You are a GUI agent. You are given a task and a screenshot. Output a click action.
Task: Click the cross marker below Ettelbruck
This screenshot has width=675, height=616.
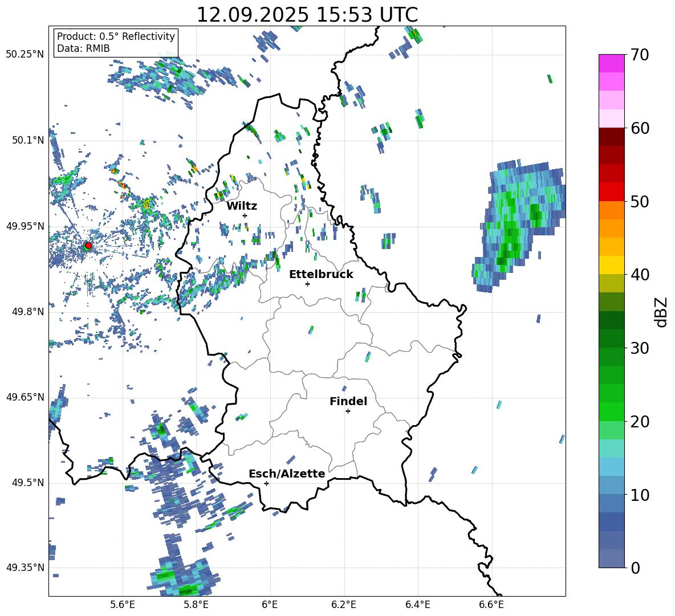307,284
